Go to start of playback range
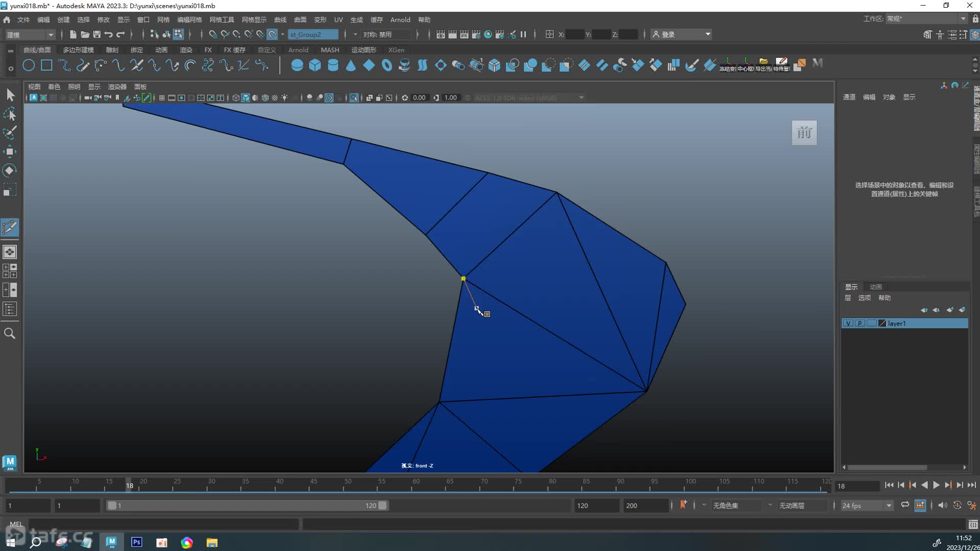 coord(889,485)
